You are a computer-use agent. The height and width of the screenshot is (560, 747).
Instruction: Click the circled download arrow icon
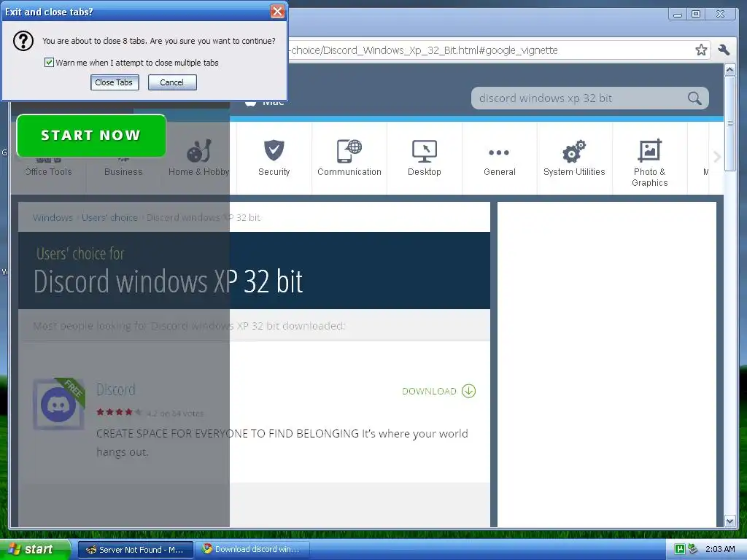469,391
